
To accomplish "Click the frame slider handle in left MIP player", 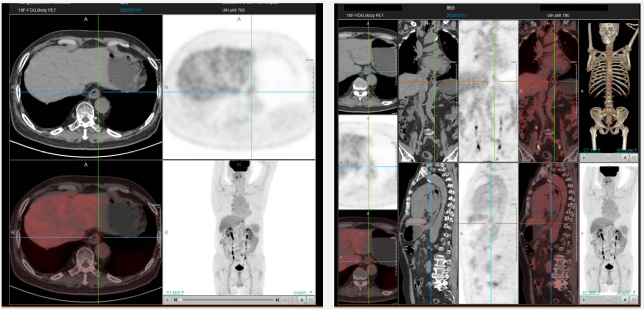I will click(x=181, y=300).
